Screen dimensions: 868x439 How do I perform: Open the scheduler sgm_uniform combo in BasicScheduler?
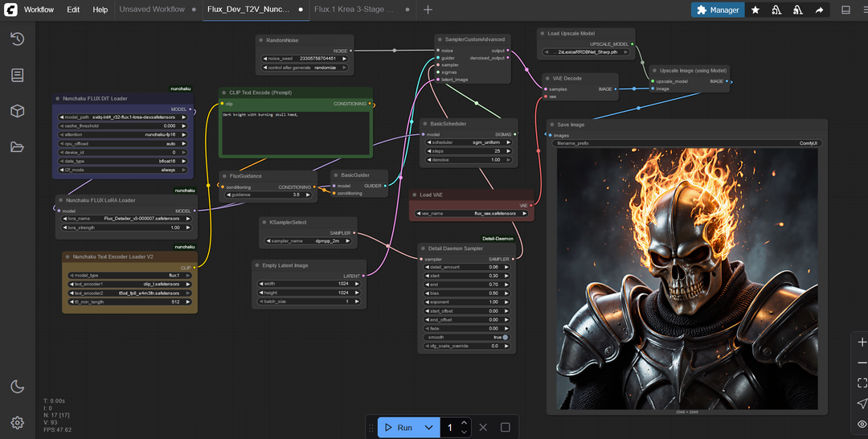[469, 142]
